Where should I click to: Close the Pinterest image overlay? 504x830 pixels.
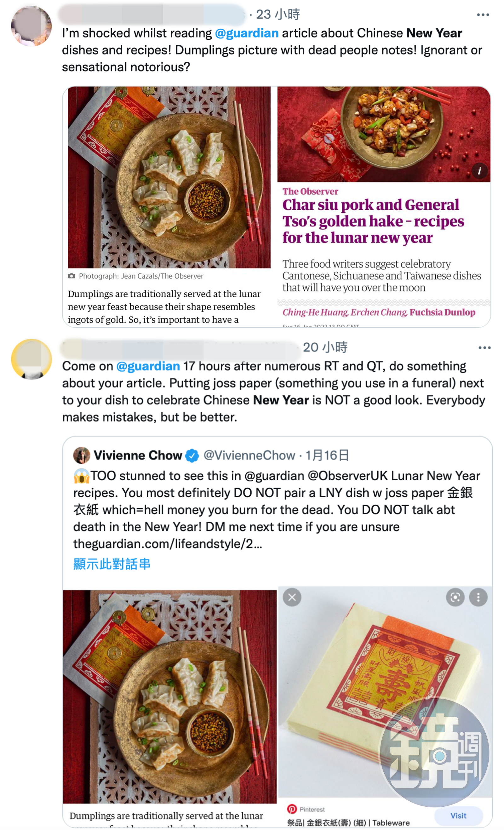tap(292, 597)
